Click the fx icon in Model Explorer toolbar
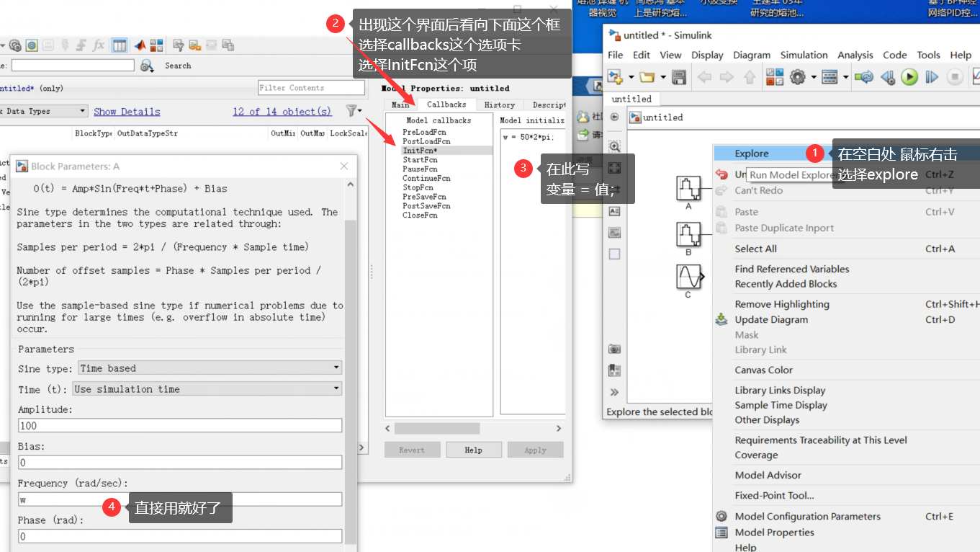 (99, 45)
